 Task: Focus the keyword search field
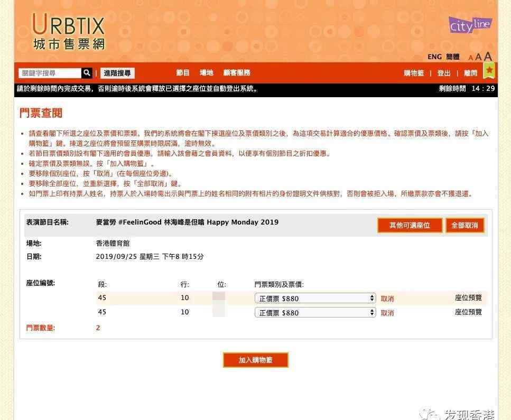[x=50, y=73]
